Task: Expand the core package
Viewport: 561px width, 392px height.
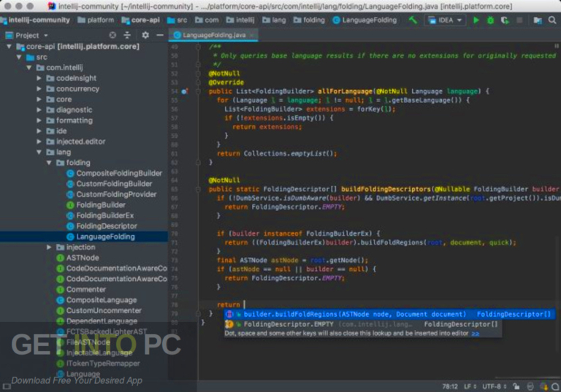Action: (x=39, y=99)
